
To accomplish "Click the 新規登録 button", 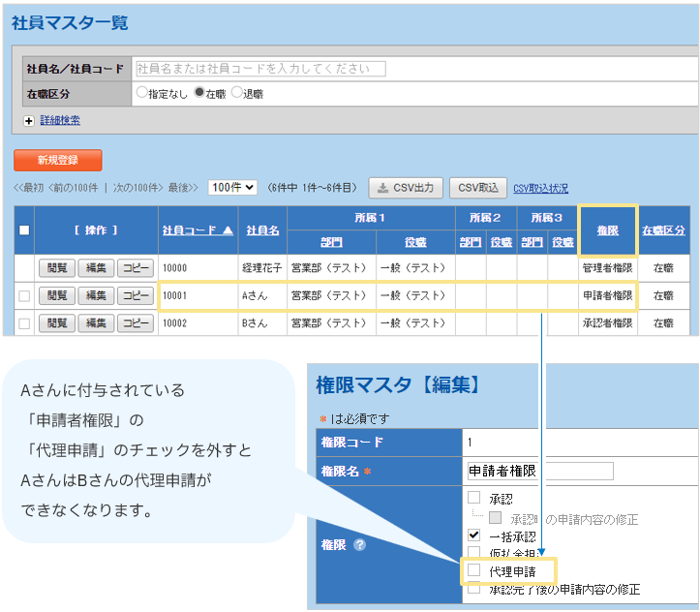I will 57,160.
